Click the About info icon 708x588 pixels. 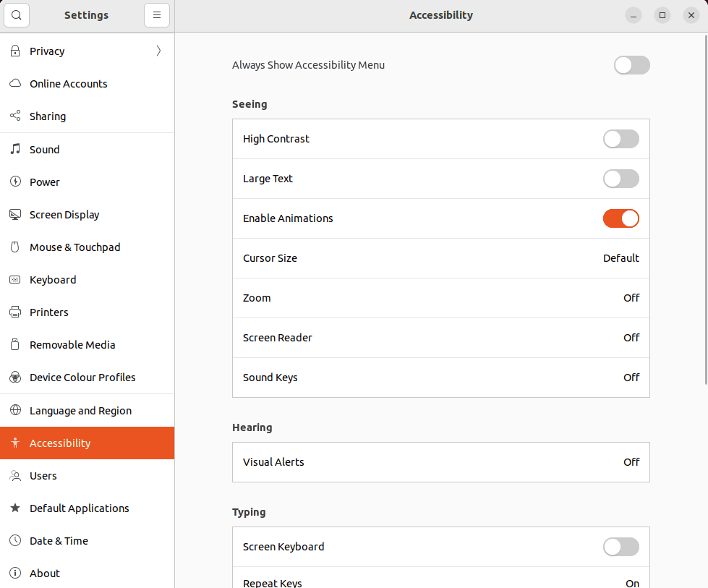15,573
